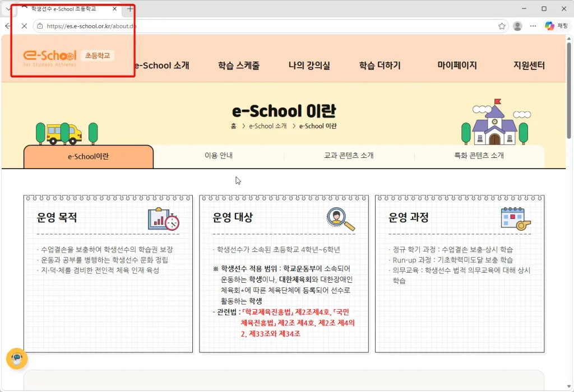Maximize the browser window
Viewport: 574px width, 392px height.
pos(544,9)
